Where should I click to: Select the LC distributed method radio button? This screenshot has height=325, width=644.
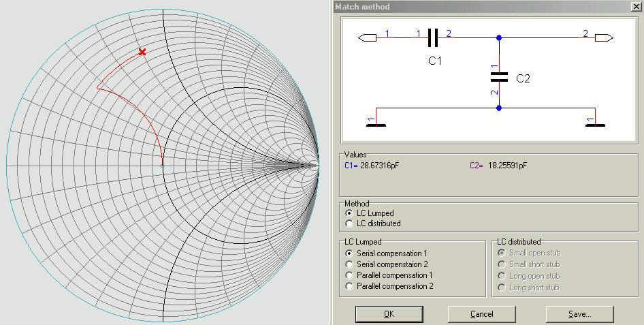[x=349, y=223]
